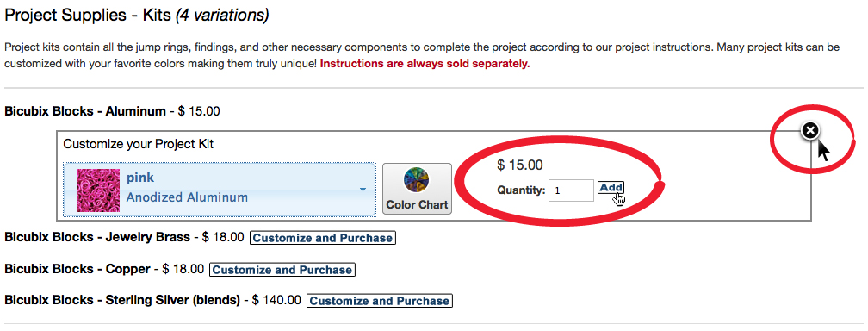
Task: Click the colorful wheel icon on Color Chart
Action: click(417, 181)
